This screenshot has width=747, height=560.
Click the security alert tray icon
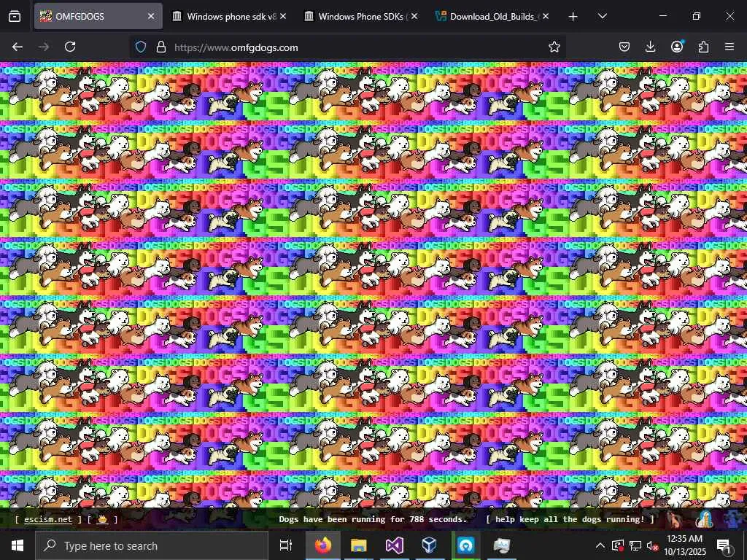pos(618,545)
